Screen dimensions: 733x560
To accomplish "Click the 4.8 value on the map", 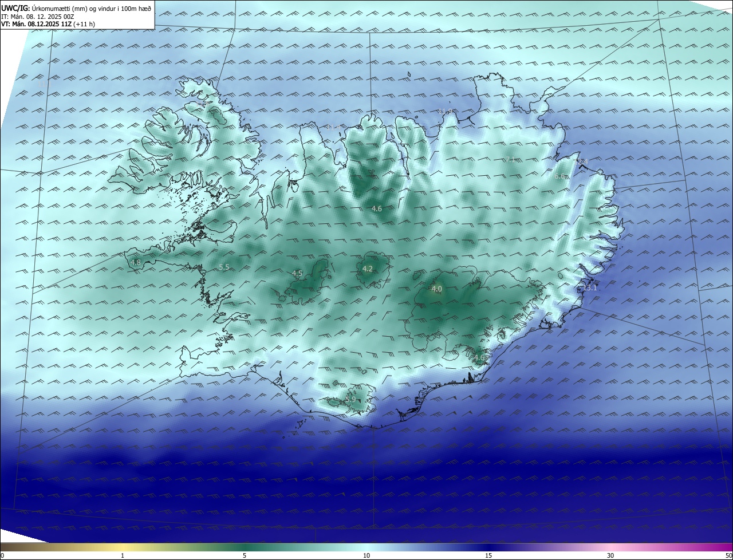I will point(136,263).
